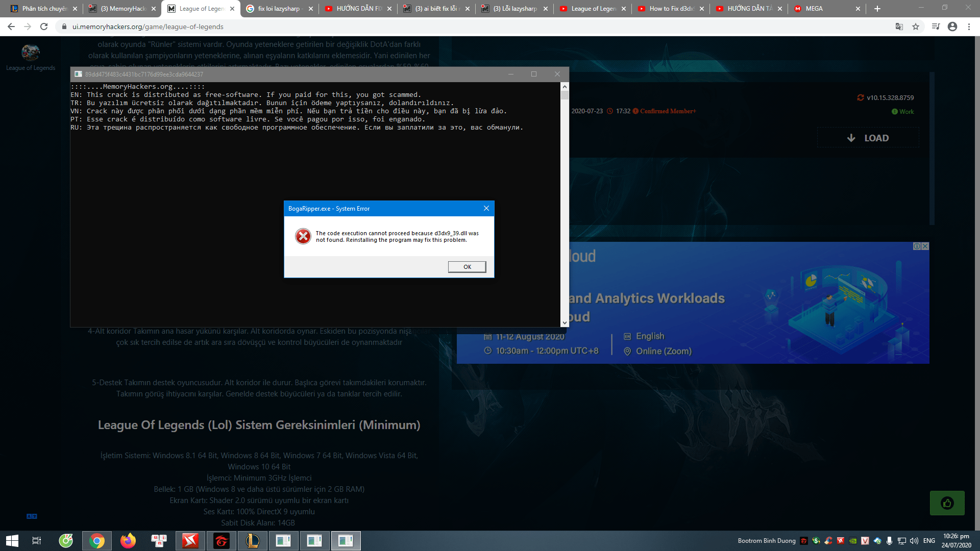Click the small language flag icon in sidebar

(x=32, y=516)
